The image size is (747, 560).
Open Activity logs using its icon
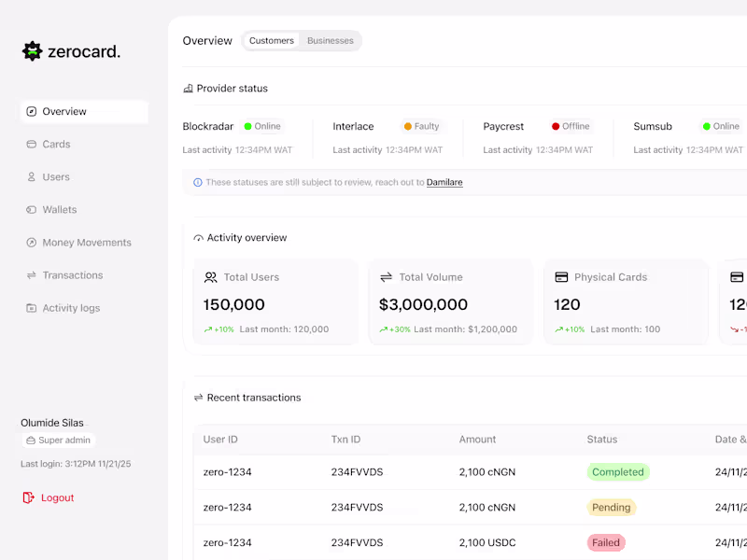click(x=31, y=307)
